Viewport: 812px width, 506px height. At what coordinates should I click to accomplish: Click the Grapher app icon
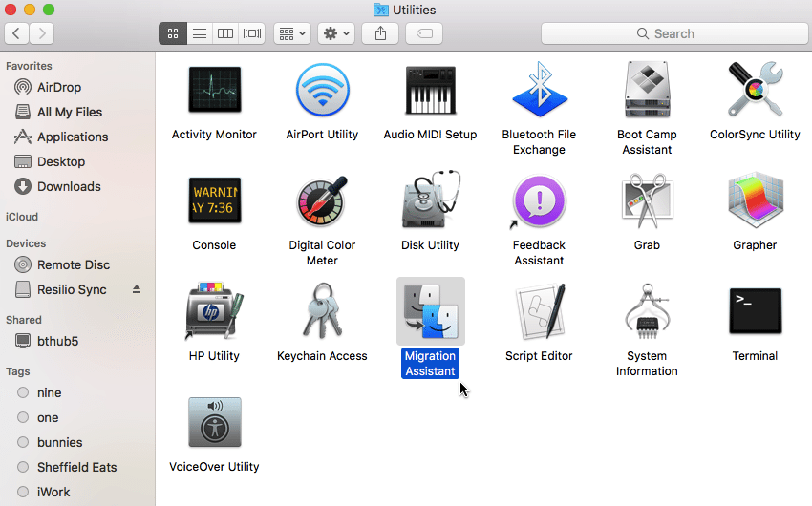(755, 200)
